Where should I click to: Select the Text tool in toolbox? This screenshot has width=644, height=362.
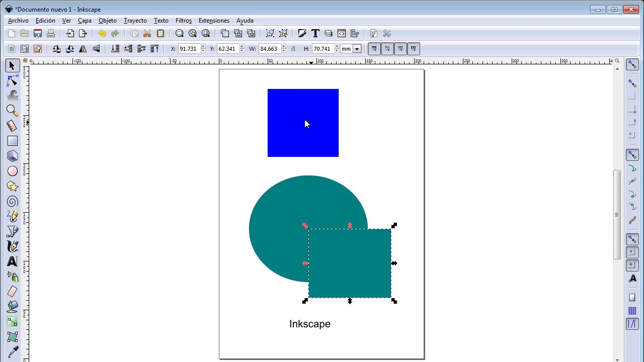(x=13, y=261)
